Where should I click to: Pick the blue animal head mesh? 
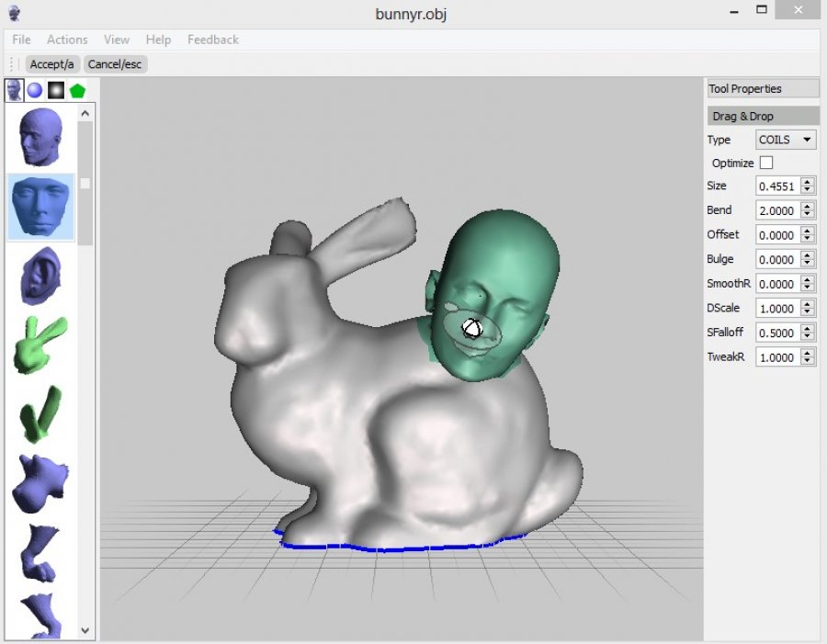click(41, 481)
